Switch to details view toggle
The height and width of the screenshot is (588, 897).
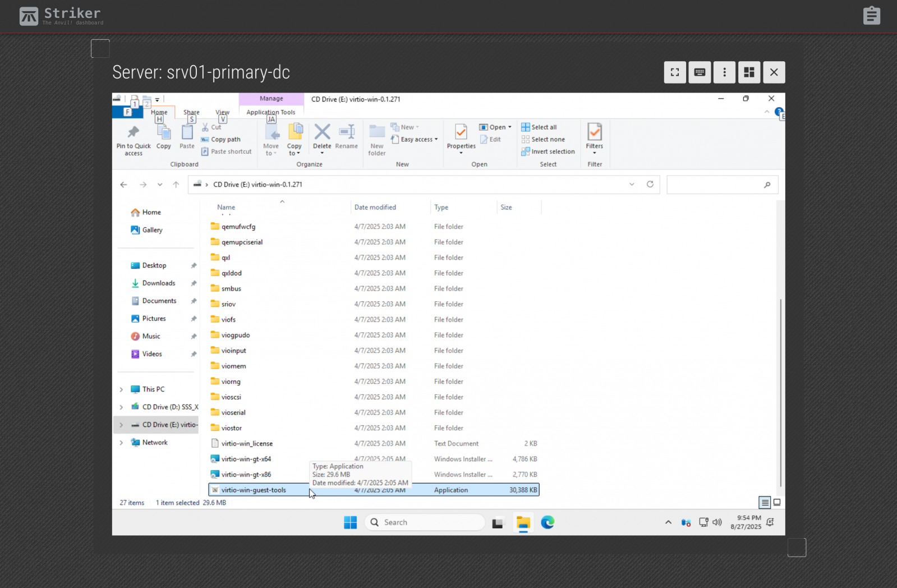(x=764, y=503)
